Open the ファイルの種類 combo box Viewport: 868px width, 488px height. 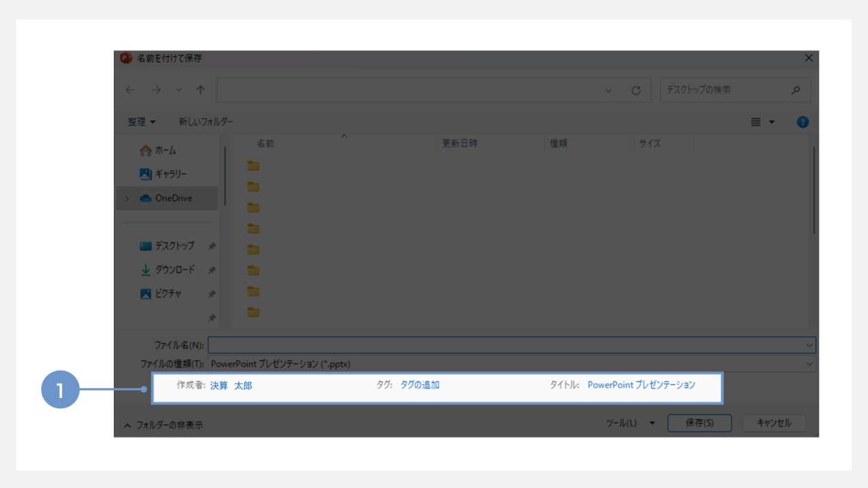click(512, 364)
